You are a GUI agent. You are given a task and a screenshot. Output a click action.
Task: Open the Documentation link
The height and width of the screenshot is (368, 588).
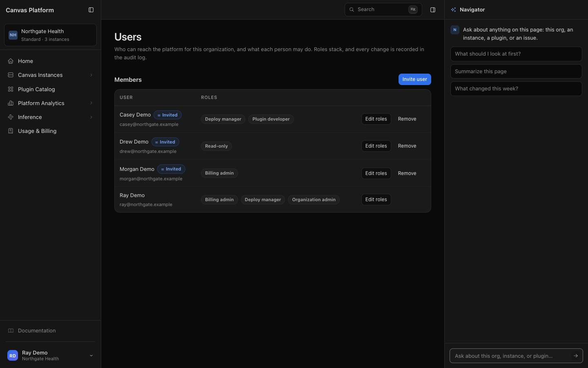click(x=50, y=330)
